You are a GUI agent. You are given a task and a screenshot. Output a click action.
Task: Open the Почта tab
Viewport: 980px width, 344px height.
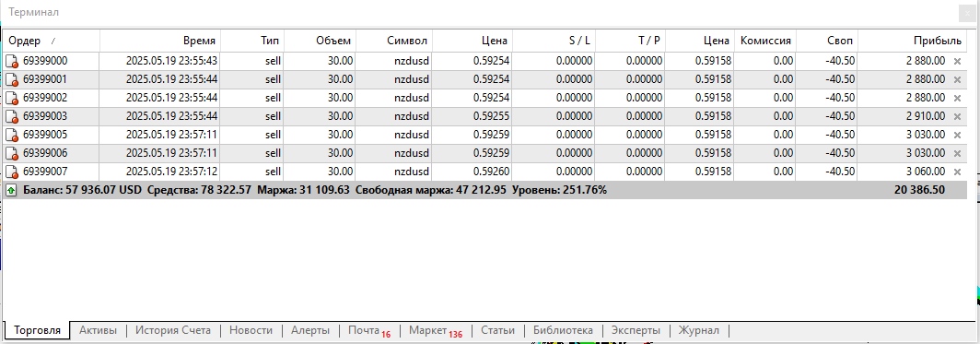point(368,330)
